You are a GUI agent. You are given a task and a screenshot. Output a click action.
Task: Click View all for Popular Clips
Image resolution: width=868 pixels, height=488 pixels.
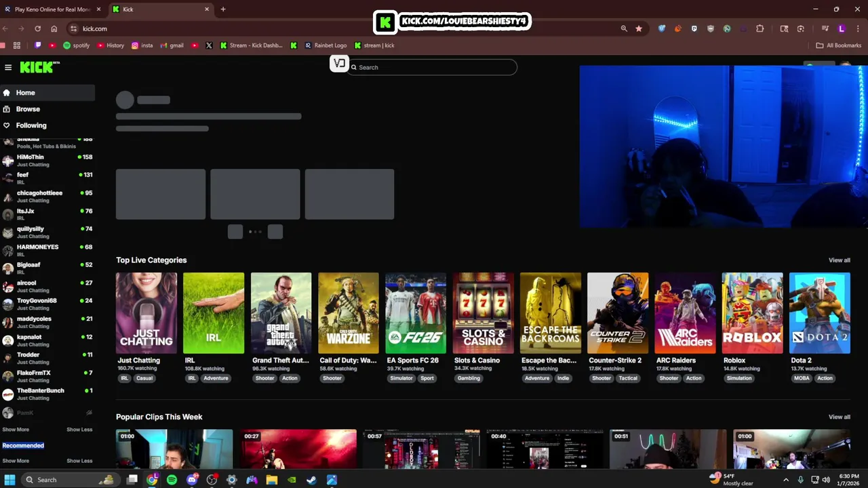tap(839, 417)
